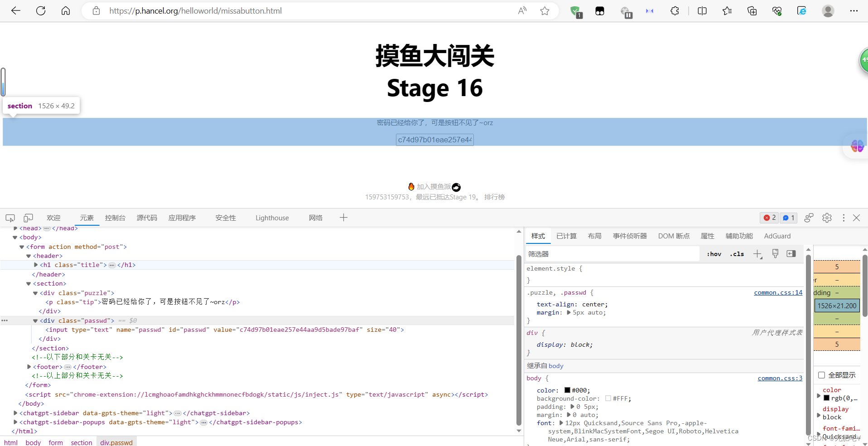Close the DevTools panel

pos(856,218)
